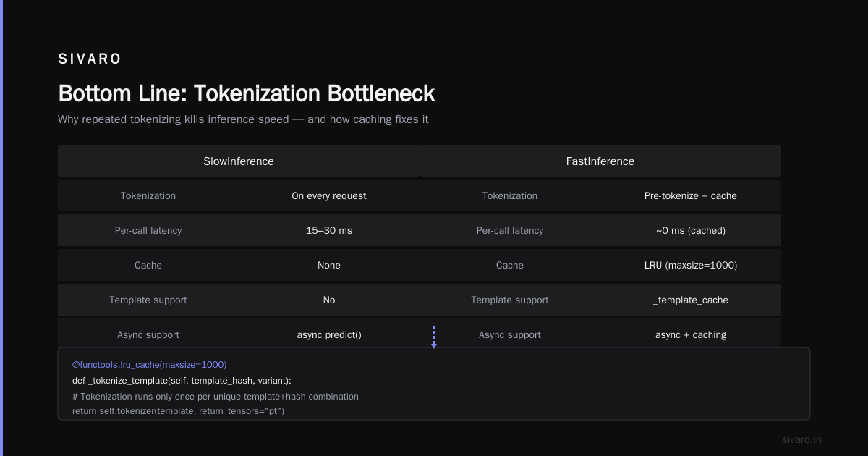Click the '_template_cache' cell
The height and width of the screenshot is (456, 868).
click(691, 300)
